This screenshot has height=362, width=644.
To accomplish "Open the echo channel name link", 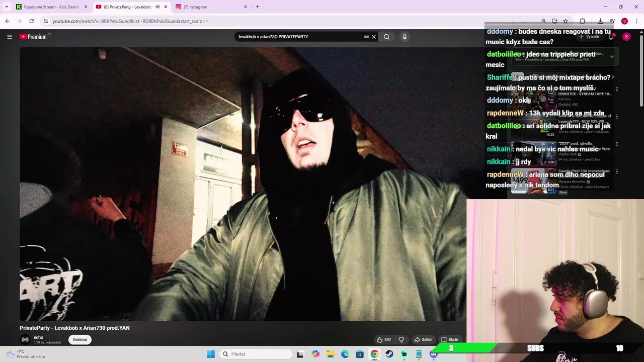I will click(x=38, y=337).
